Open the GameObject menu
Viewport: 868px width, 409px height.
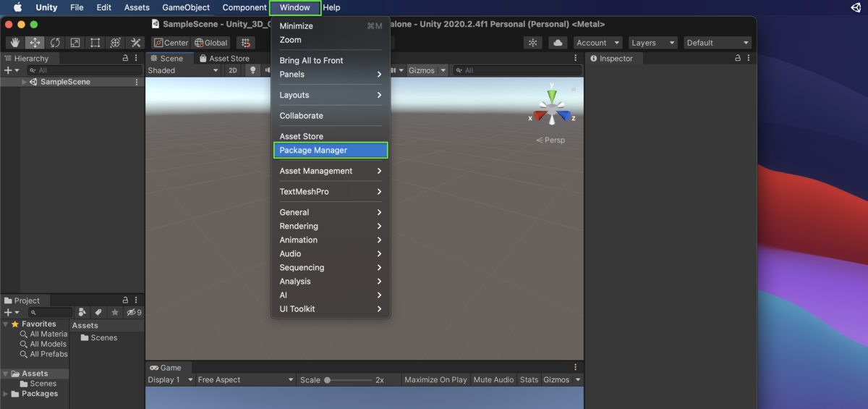pos(186,7)
